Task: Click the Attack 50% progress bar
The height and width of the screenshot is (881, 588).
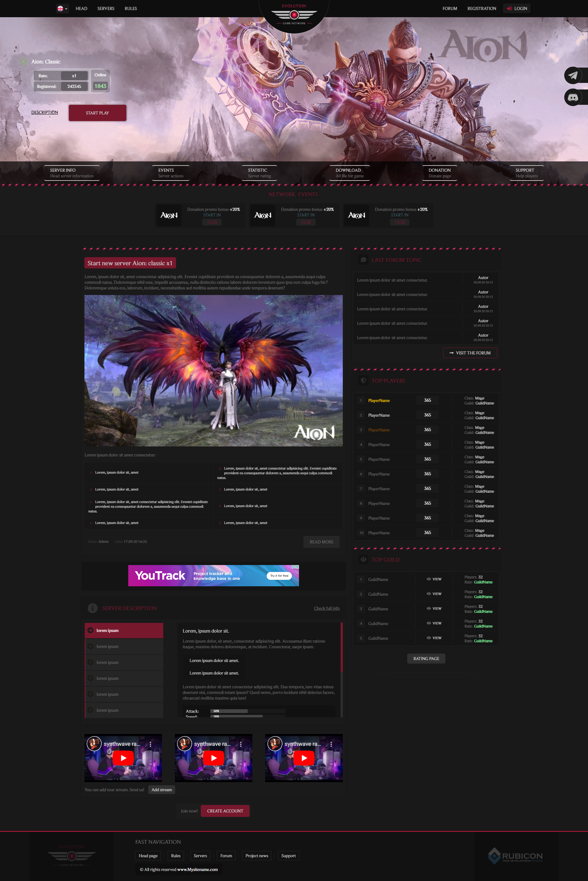Action: (x=247, y=711)
